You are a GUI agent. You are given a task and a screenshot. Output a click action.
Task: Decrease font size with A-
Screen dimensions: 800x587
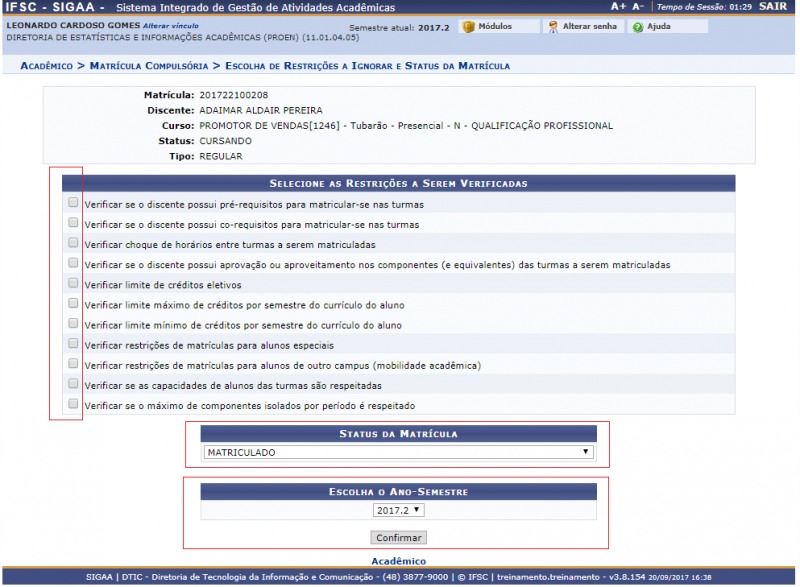[638, 6]
